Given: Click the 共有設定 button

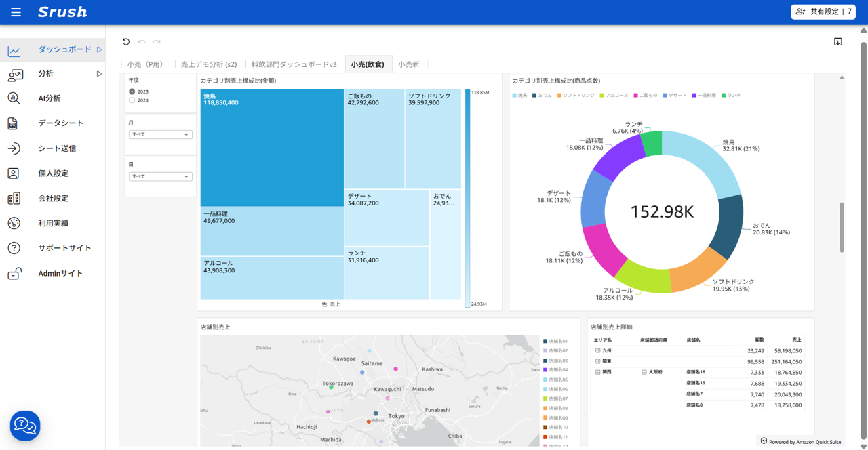Looking at the screenshot, I should click(823, 12).
